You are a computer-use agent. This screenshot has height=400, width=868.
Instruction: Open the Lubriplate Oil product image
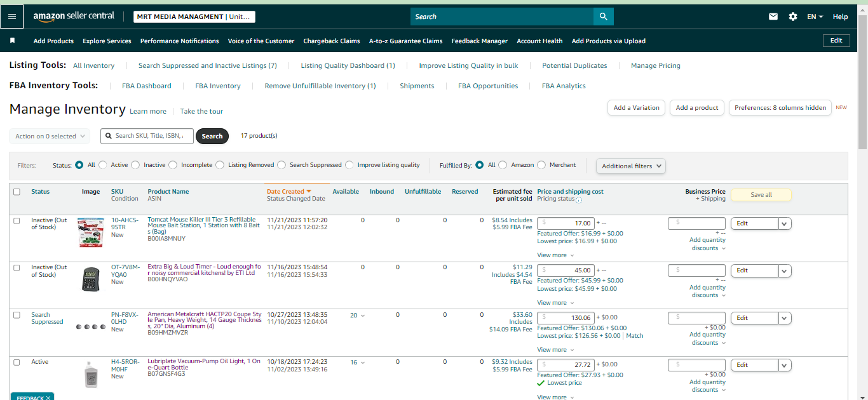coord(91,374)
